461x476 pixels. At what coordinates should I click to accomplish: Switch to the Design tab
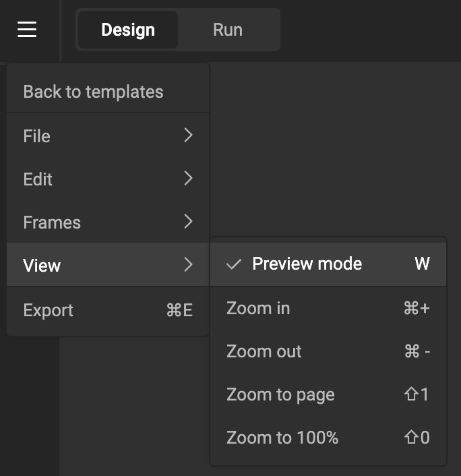coord(128,30)
